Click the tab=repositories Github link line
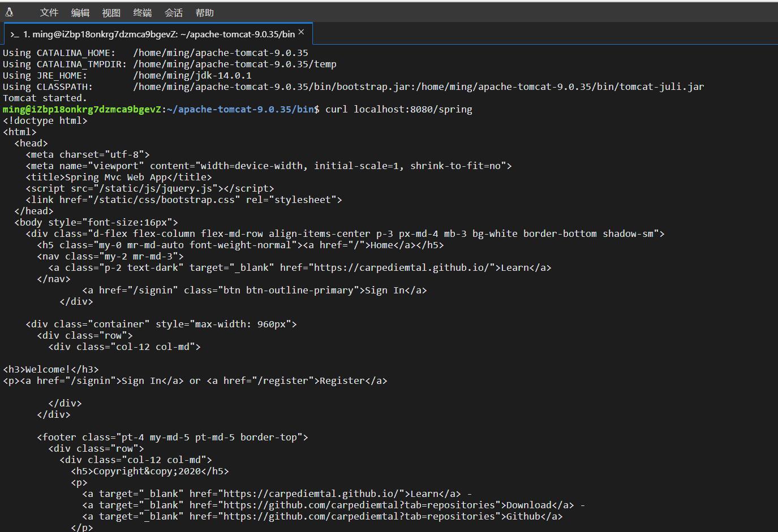 click(x=323, y=516)
